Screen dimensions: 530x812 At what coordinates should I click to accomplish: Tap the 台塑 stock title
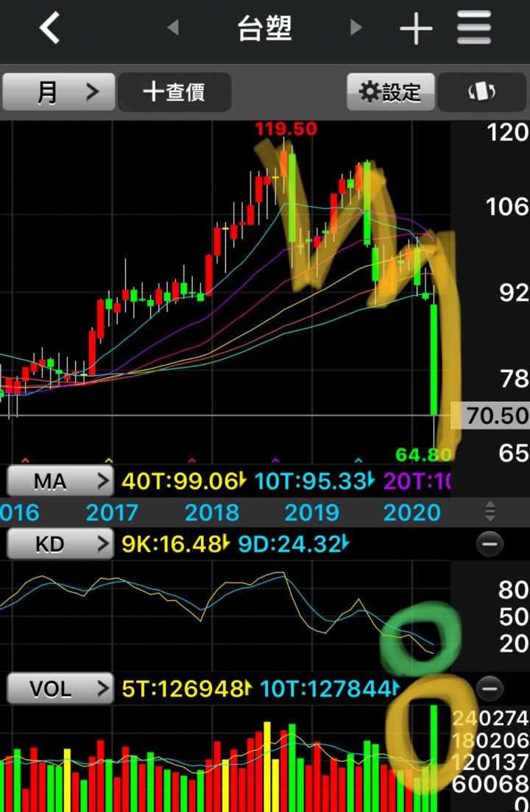[265, 28]
